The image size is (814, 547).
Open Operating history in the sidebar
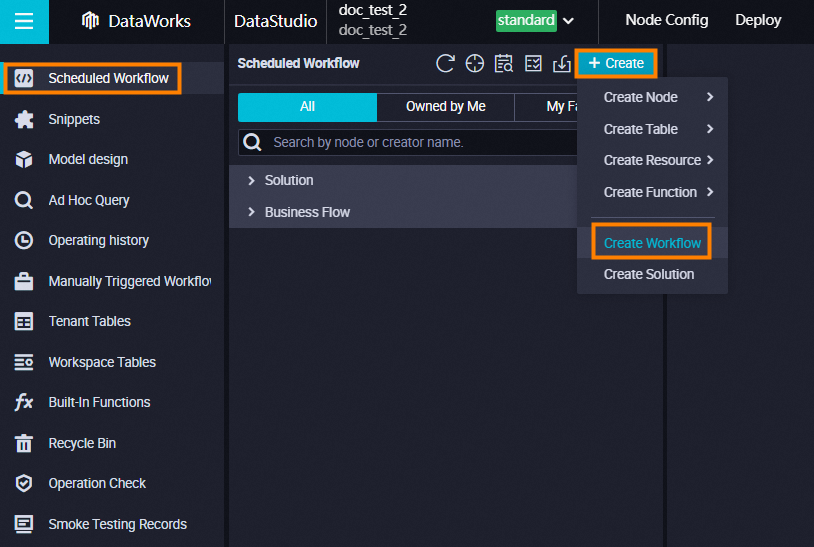99,240
